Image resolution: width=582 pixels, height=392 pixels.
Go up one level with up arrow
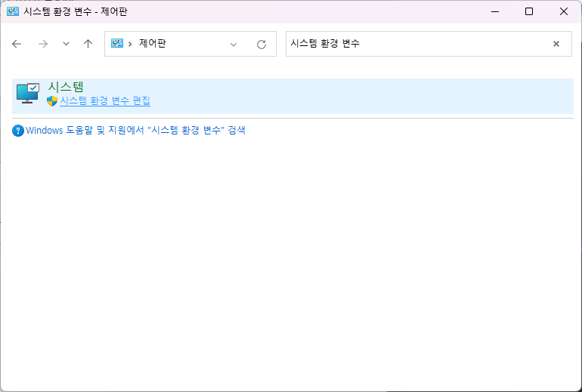88,44
